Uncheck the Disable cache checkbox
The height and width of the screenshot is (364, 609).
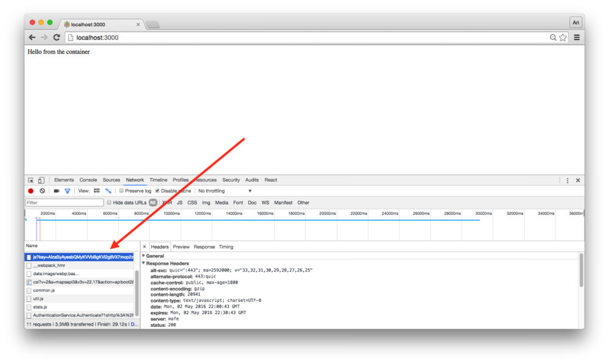click(158, 191)
